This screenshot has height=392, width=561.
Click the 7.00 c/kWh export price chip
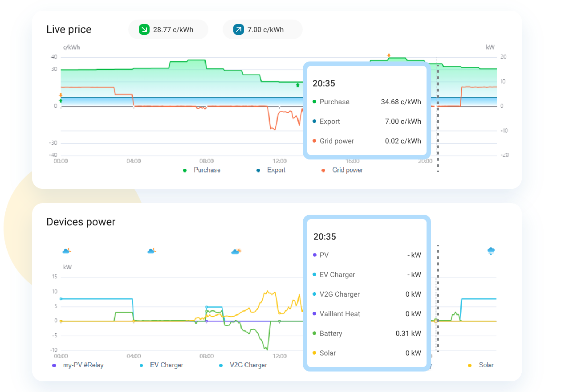coord(262,30)
